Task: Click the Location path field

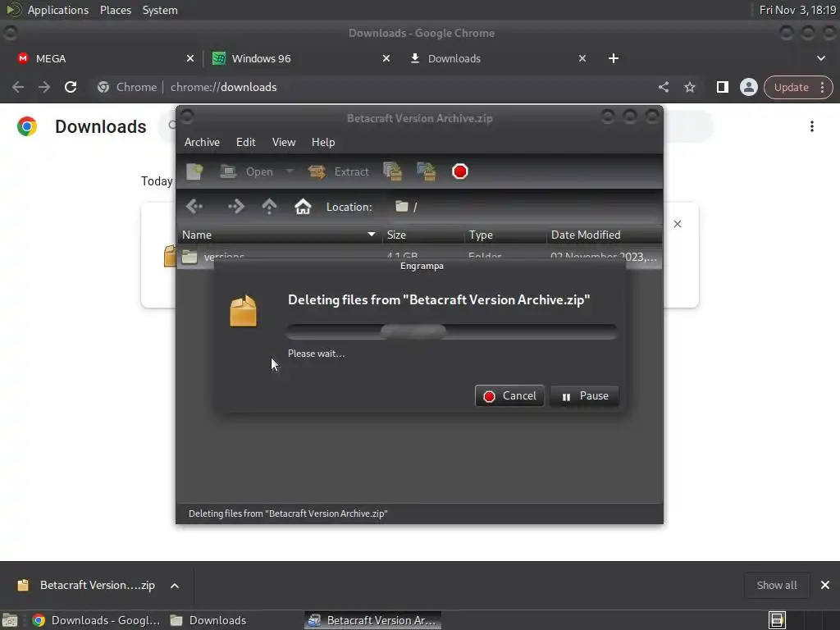Action: 525,207
